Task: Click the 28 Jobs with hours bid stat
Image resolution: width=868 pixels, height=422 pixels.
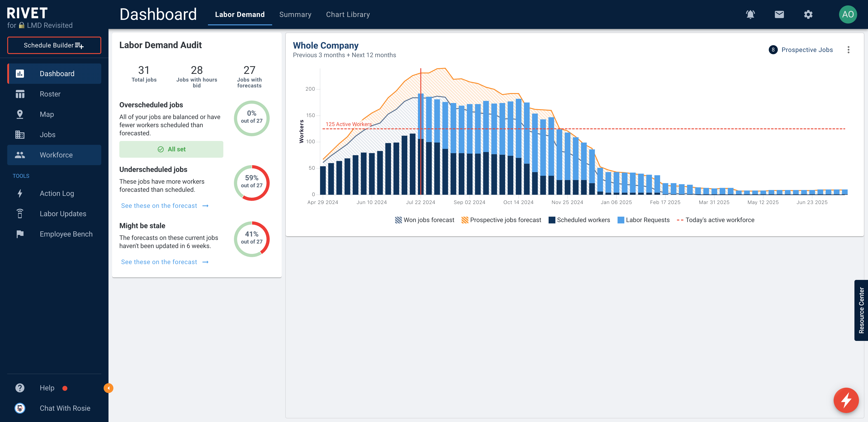Action: (x=197, y=76)
